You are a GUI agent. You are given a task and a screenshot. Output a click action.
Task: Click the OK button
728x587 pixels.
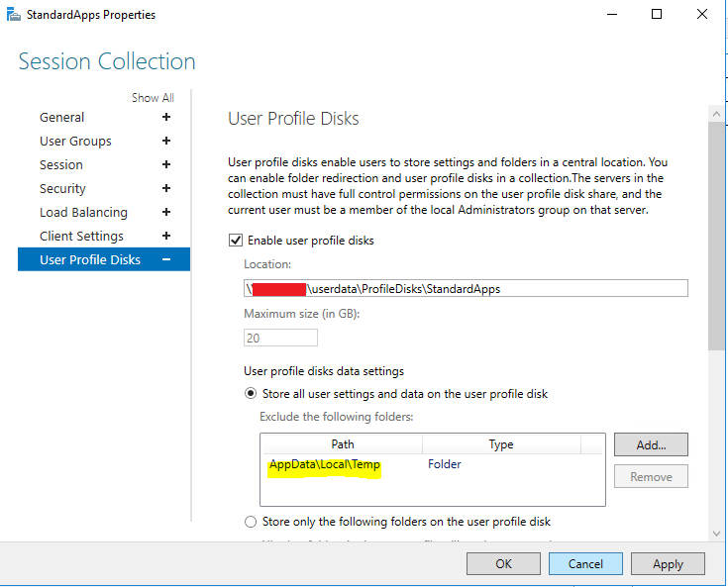coord(503,564)
